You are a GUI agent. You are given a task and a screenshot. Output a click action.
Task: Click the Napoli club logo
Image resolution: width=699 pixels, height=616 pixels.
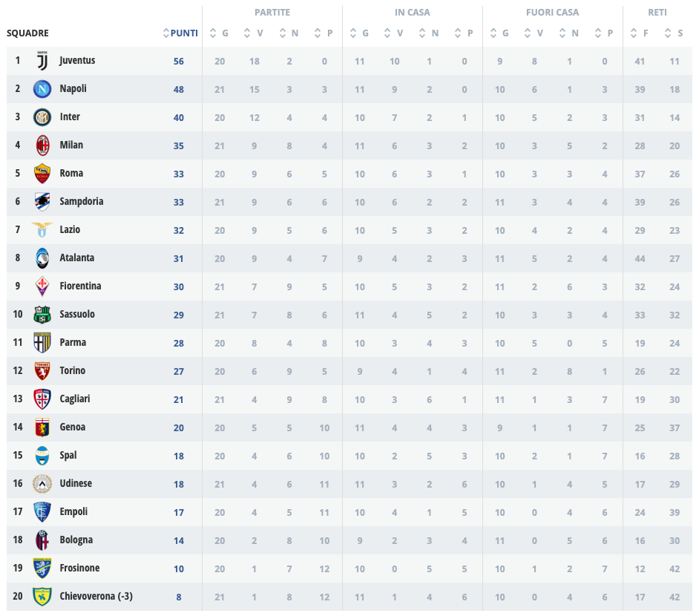pos(42,89)
